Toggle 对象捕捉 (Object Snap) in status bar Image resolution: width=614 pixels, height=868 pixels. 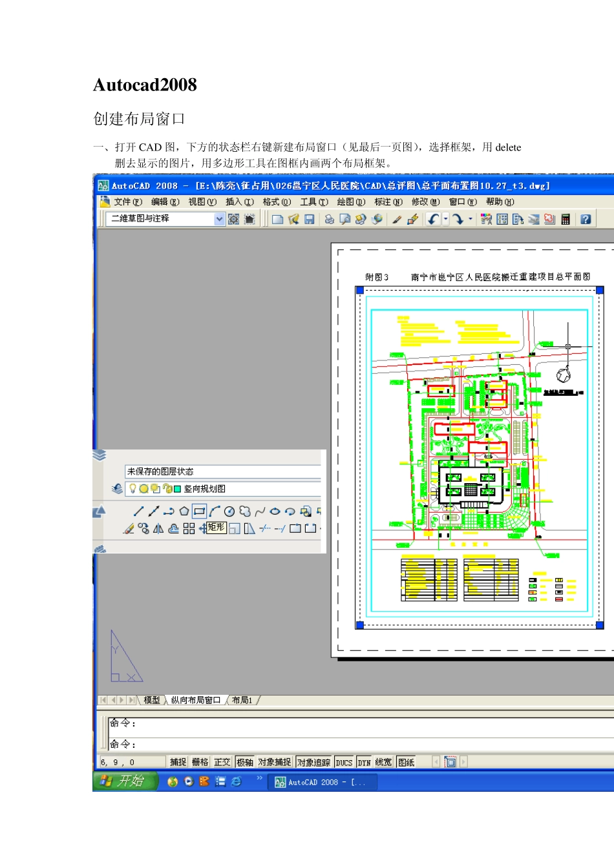275,762
